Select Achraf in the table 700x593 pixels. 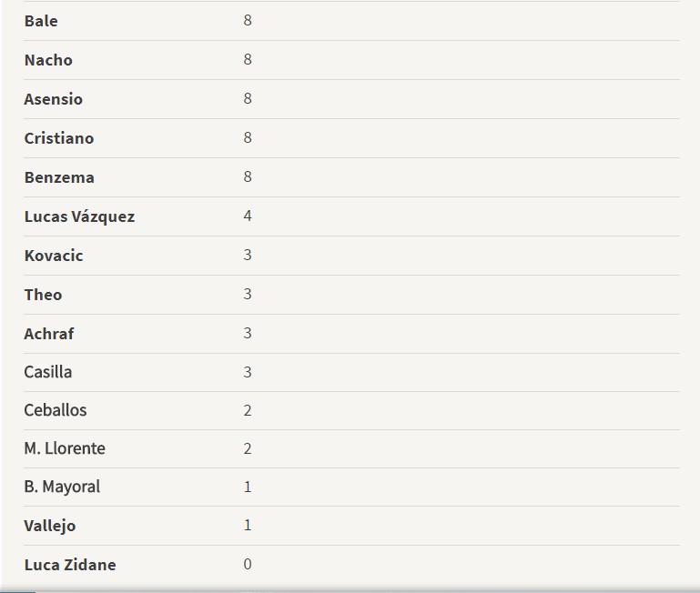pyautogui.click(x=49, y=334)
